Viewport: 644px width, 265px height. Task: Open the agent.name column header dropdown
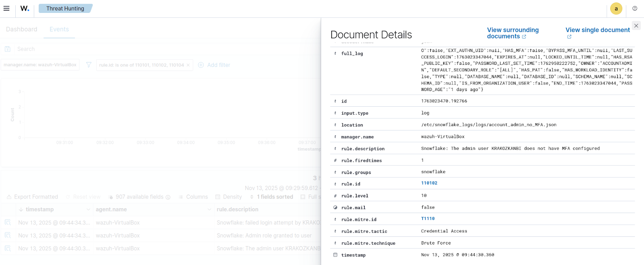tap(209, 209)
